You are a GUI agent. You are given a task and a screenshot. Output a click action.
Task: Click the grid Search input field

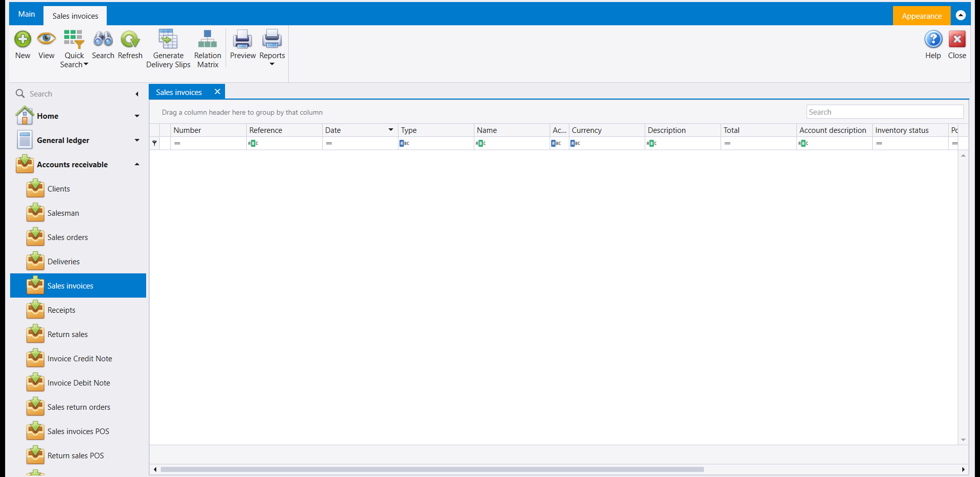coord(885,112)
